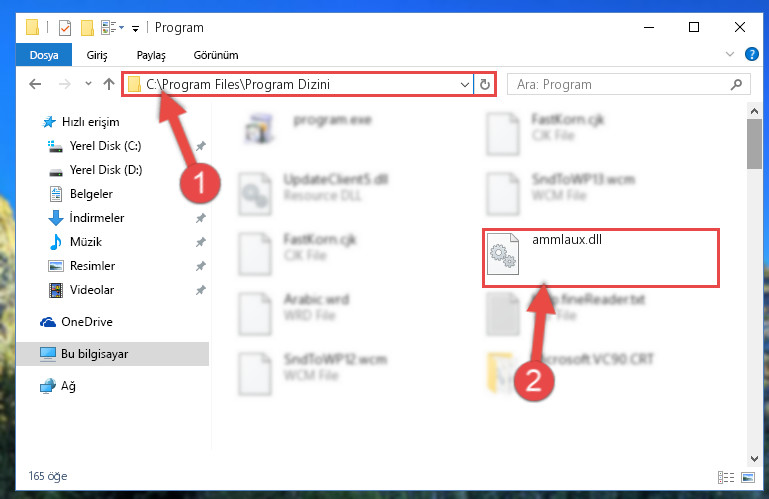This screenshot has width=769, height=499.
Task: Click the vertical scrollbar thumb
Action: (754, 144)
